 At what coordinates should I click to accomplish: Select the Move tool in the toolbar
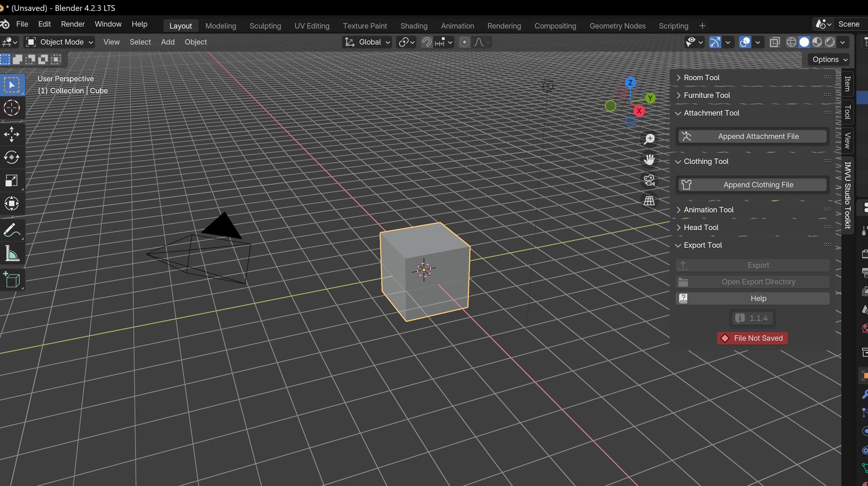(x=12, y=134)
